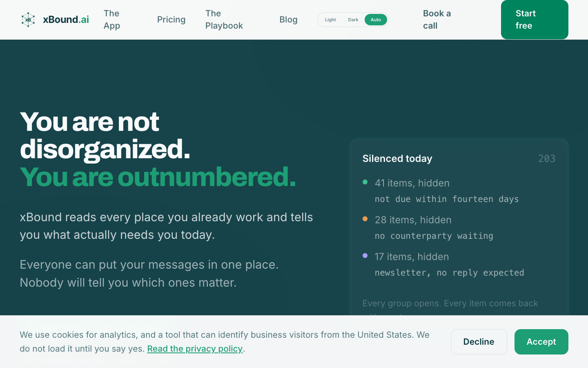The image size is (588, 368).
Task: Click the 203 silenced count
Action: coord(547,159)
